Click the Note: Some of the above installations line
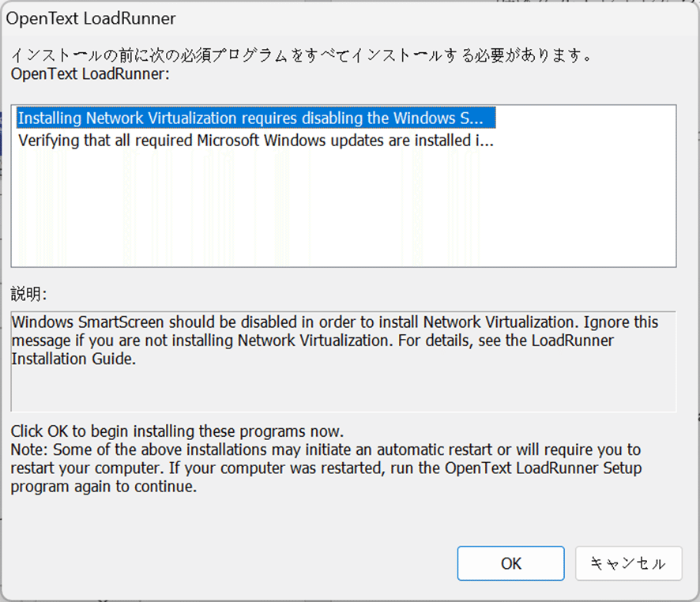Image resolution: width=700 pixels, height=602 pixels. pos(326,450)
